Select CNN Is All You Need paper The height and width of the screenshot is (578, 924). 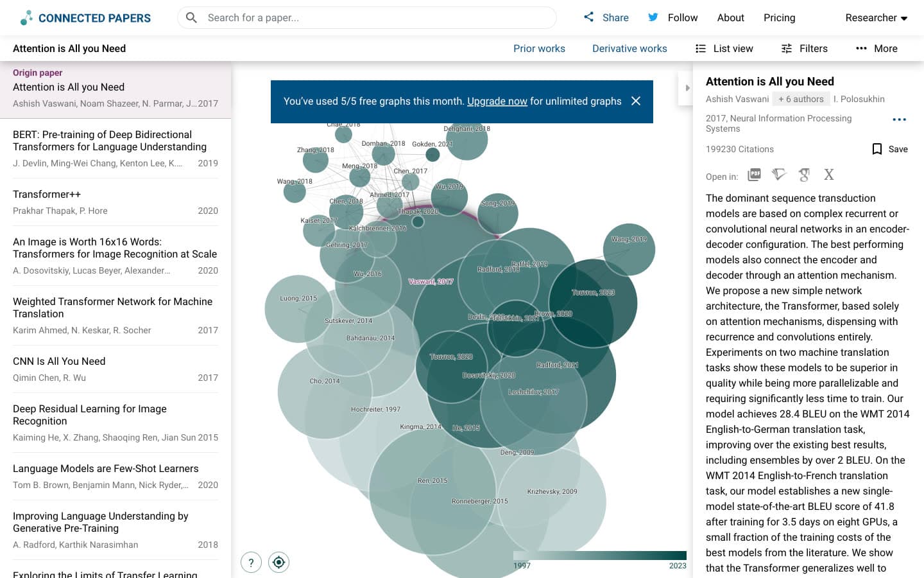[x=116, y=369]
